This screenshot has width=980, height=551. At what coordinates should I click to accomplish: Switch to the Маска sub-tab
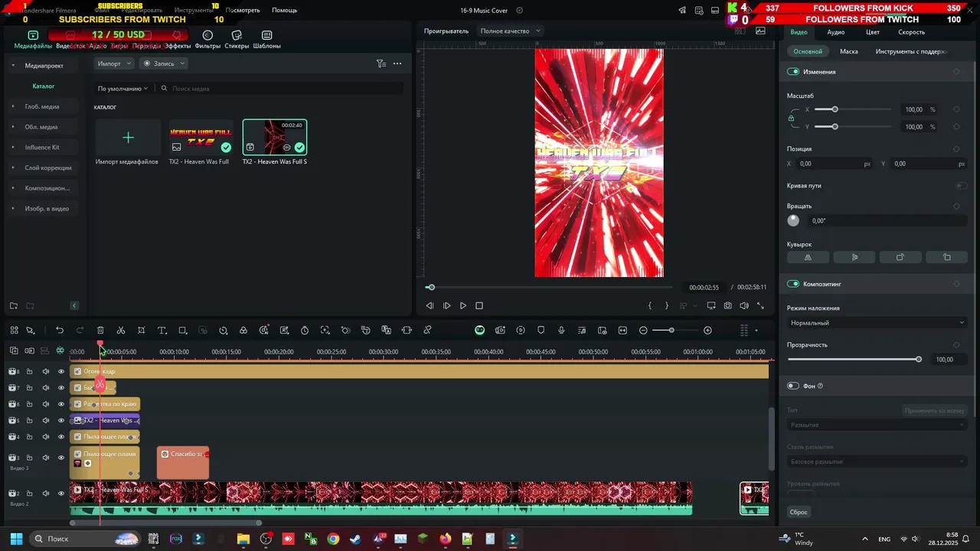[848, 51]
